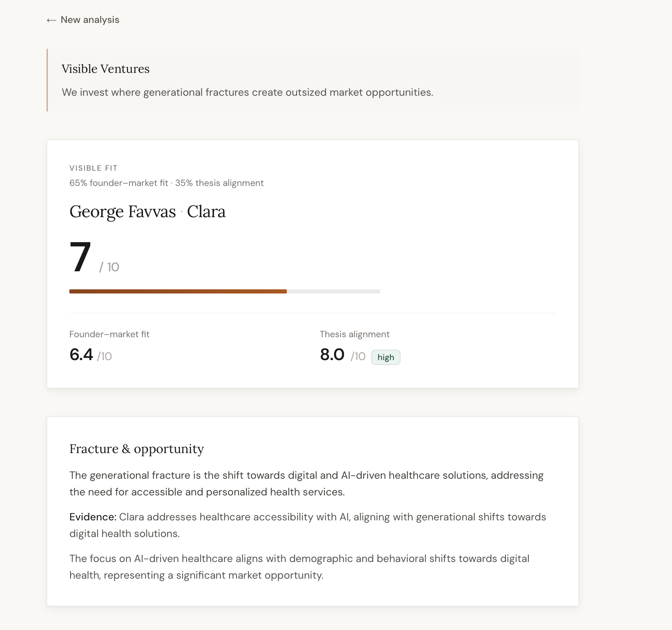
Task: Expand the Fracture & opportunity section heading
Action: [137, 449]
